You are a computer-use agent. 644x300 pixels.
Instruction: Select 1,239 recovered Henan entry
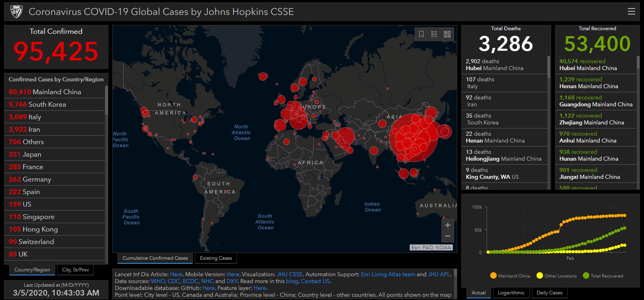point(596,83)
